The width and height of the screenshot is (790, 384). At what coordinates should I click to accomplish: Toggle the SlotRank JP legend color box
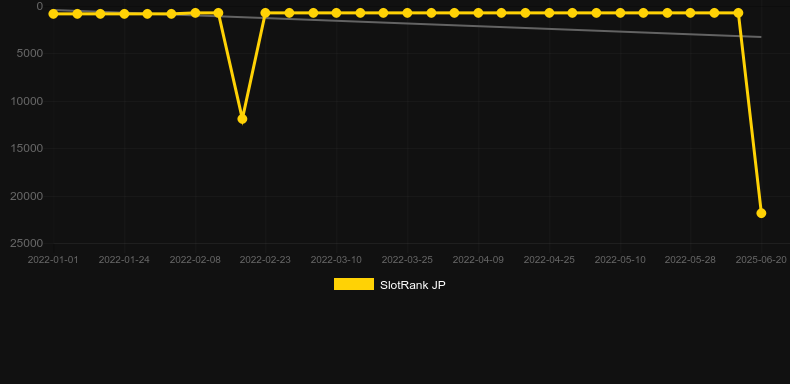pyautogui.click(x=354, y=284)
